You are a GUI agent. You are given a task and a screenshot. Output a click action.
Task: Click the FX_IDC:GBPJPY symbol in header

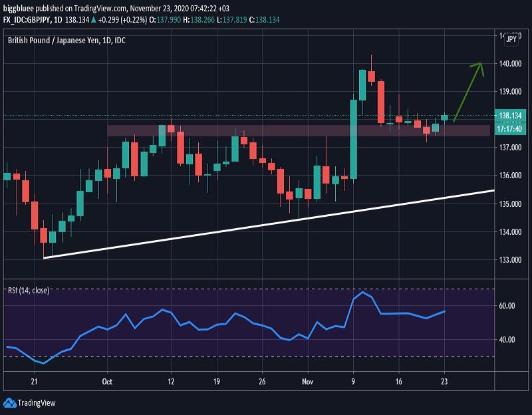27,20
